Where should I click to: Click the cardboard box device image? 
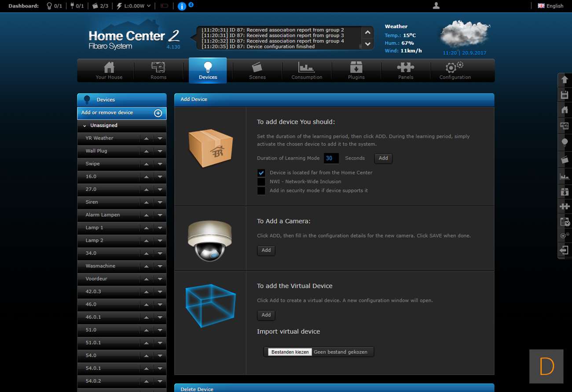210,148
